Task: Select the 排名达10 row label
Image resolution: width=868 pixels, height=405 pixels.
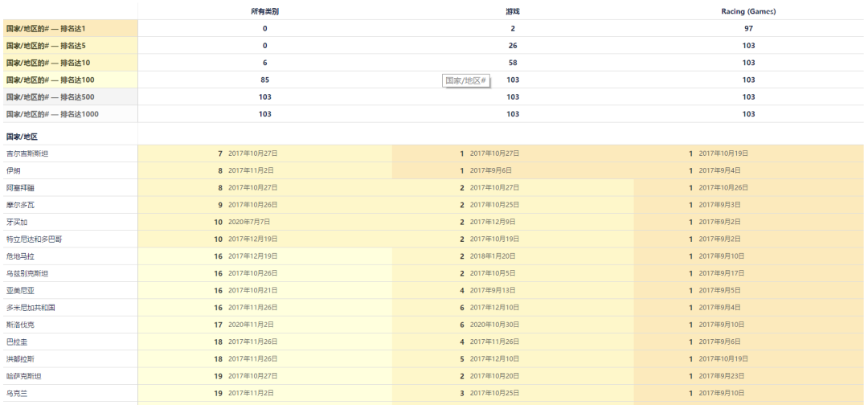Action: (x=53, y=63)
